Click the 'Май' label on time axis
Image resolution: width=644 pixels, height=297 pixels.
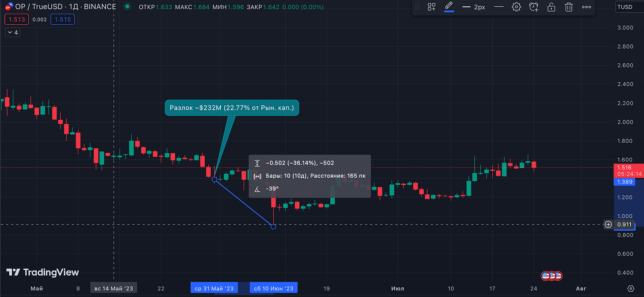pos(37,288)
